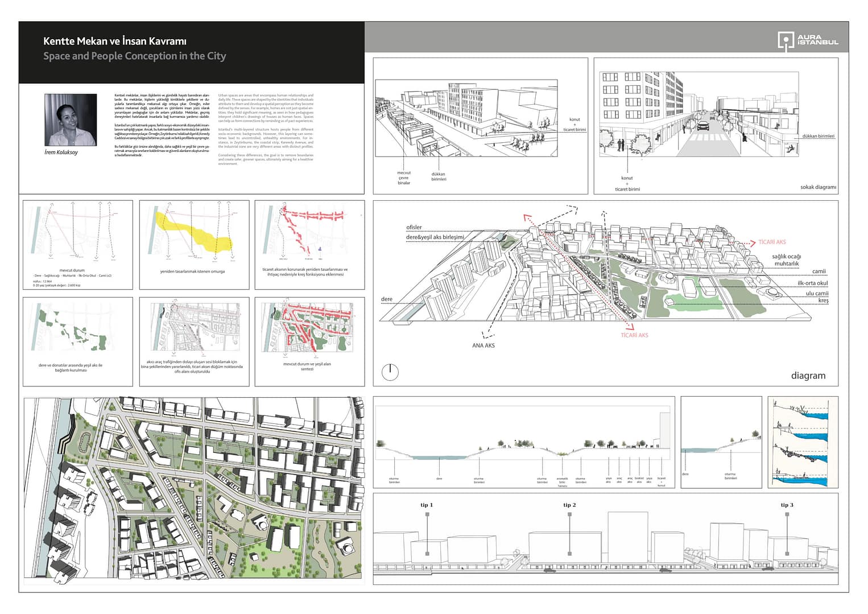Select the 'ofisler' label in the diagram
868x614 pixels.
pyautogui.click(x=414, y=228)
